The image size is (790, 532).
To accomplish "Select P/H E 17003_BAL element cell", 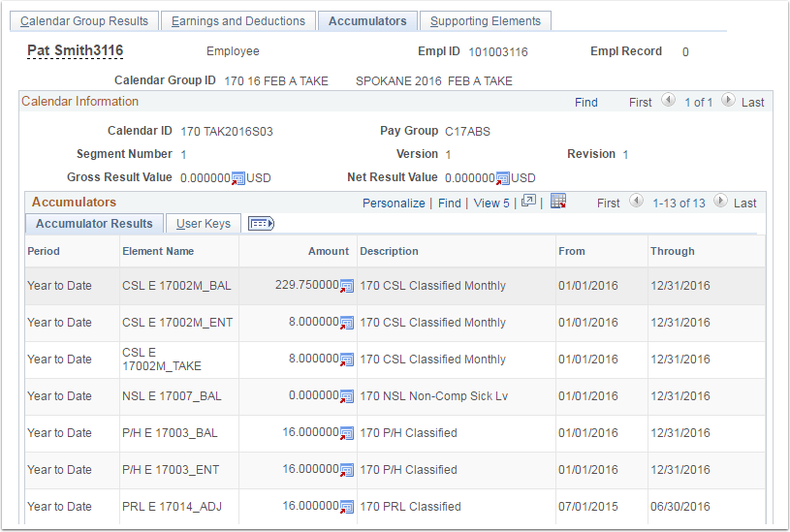I will [x=170, y=433].
